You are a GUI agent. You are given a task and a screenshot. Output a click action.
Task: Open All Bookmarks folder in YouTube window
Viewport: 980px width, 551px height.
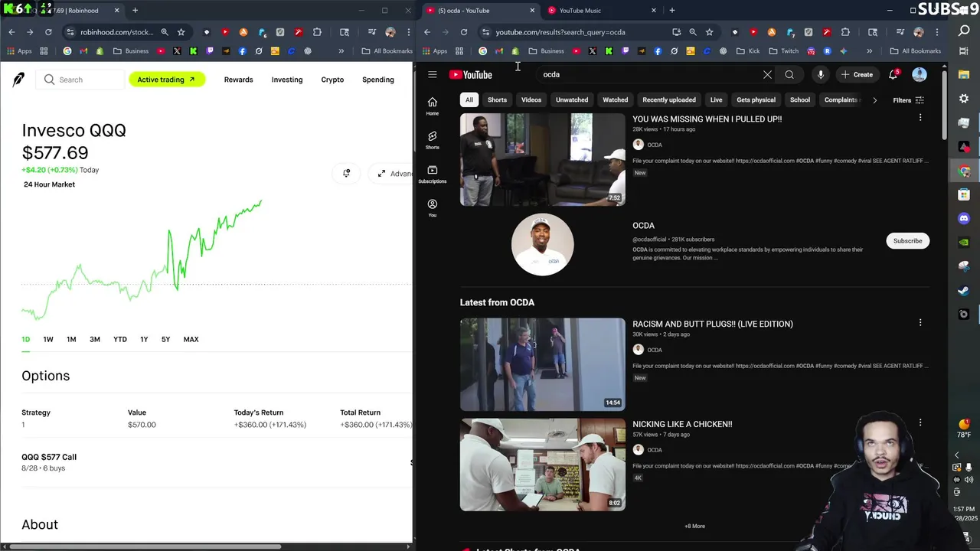click(x=915, y=51)
